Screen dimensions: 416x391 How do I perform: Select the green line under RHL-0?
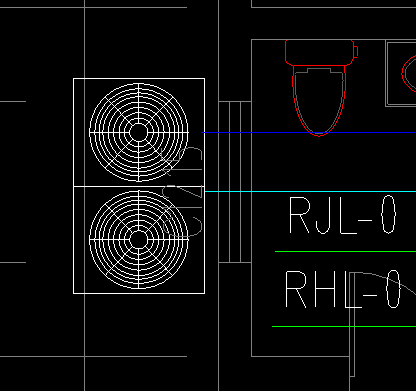pos(344,326)
